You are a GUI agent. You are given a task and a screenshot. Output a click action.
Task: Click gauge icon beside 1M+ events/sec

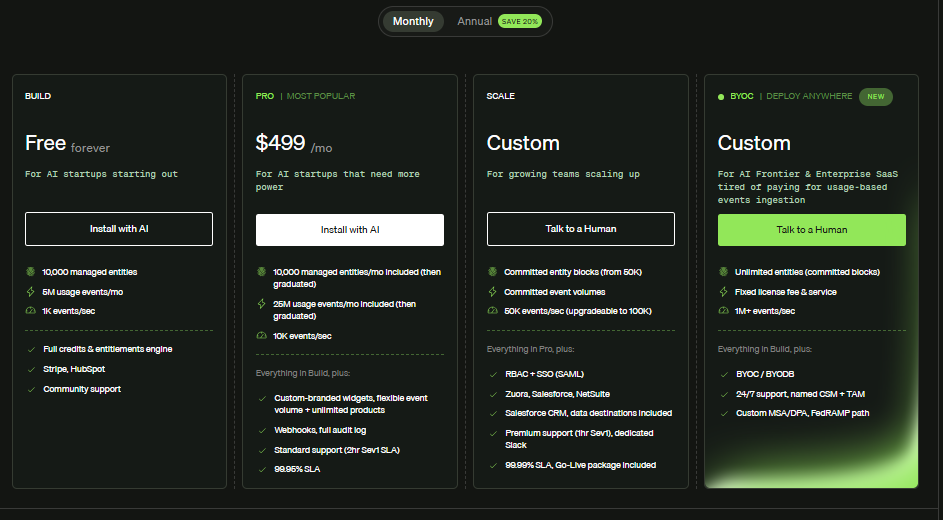point(723,311)
